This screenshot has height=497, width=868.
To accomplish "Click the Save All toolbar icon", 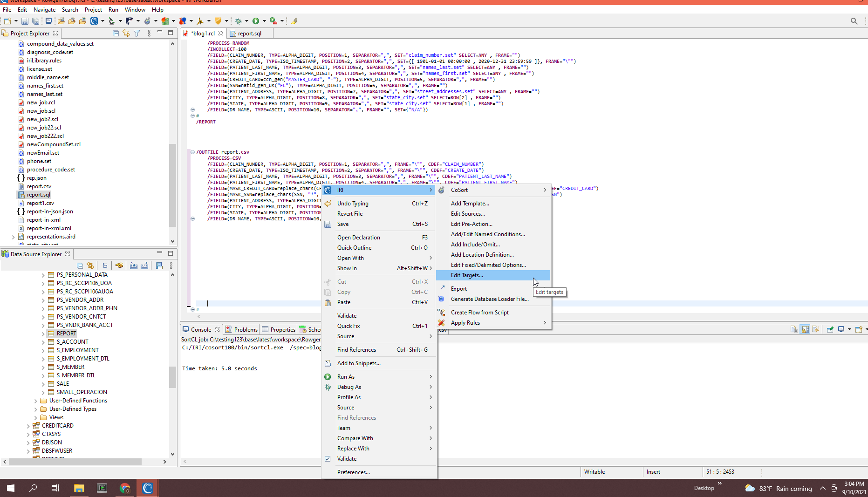I will [35, 21].
